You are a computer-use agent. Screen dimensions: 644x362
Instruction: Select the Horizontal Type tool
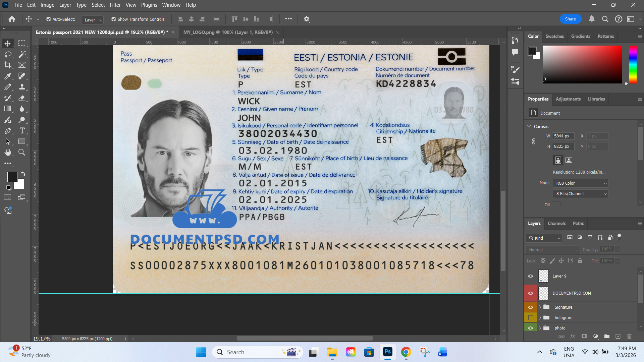pos(22,131)
